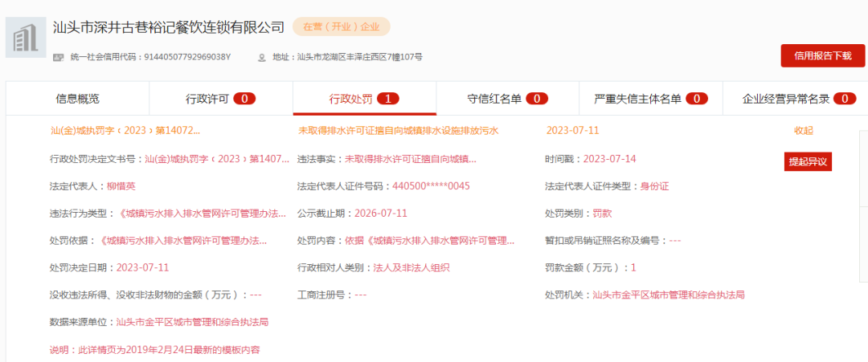
Task: Click the 0 count badge on 行政许可
Action: (x=244, y=99)
